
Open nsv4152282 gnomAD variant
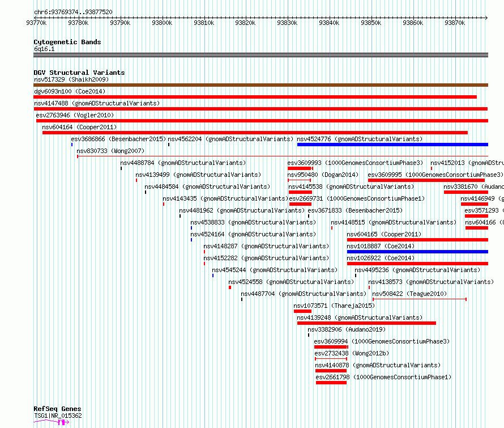pos(267,258)
